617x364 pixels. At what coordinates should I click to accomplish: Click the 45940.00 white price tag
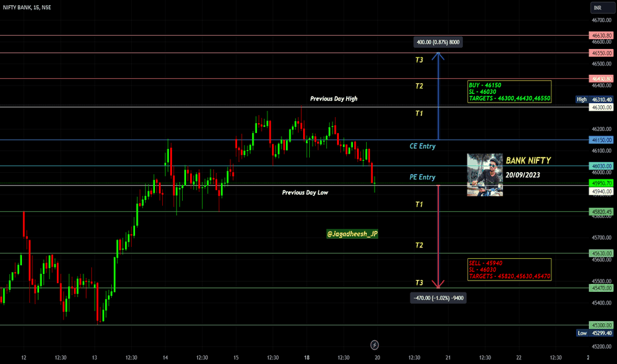point(601,192)
